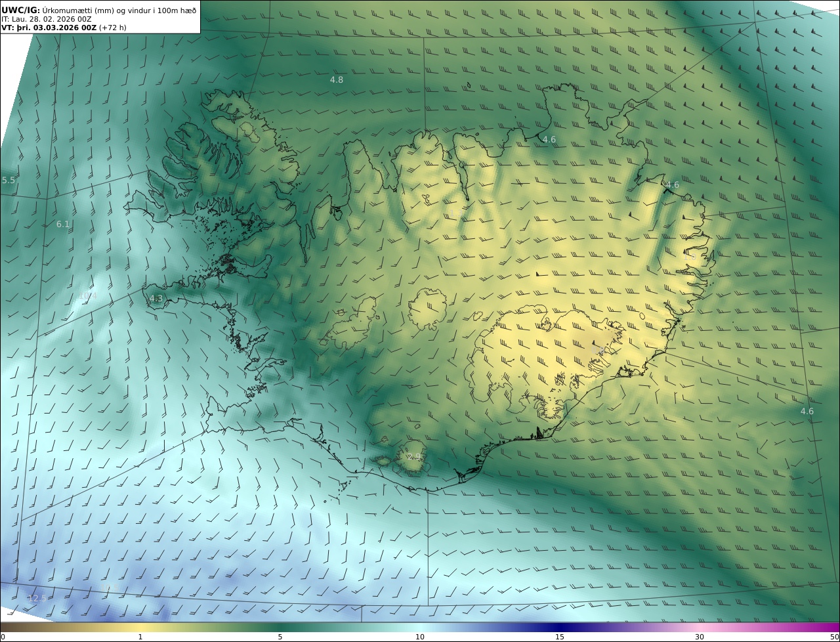Click the 12.5 value label
Viewport: 840px width, 642px height.
click(37, 598)
